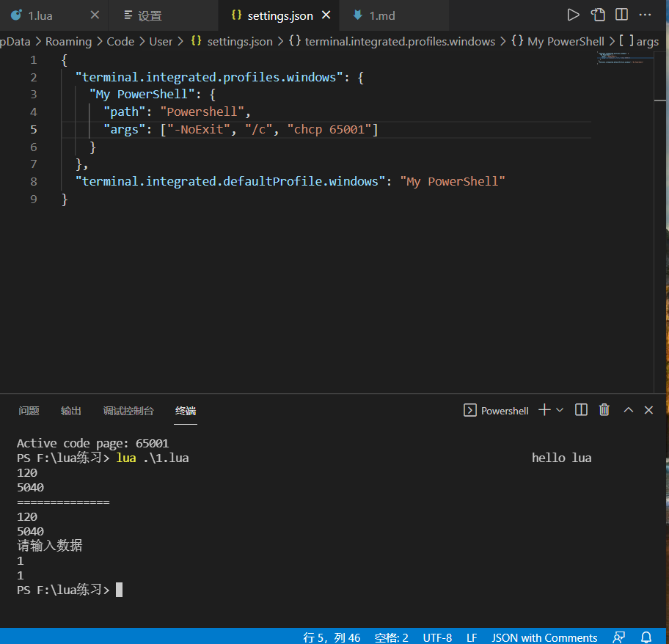The image size is (669, 644).
Task: Click My PowerShell in the breadcrumb
Action: (565, 41)
